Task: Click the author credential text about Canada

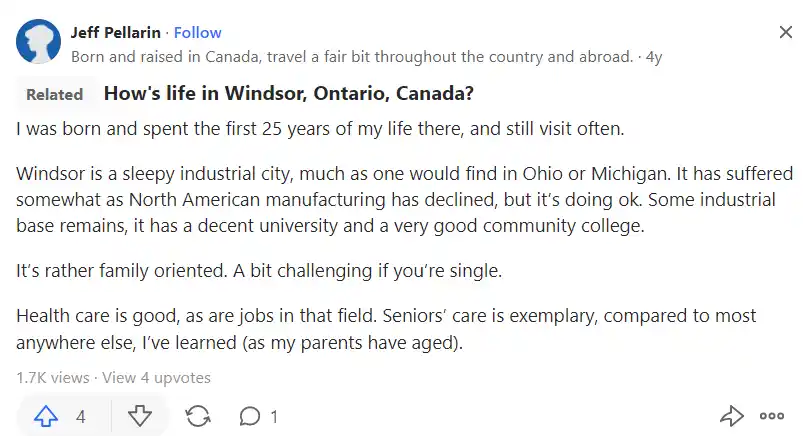Action: [352, 56]
